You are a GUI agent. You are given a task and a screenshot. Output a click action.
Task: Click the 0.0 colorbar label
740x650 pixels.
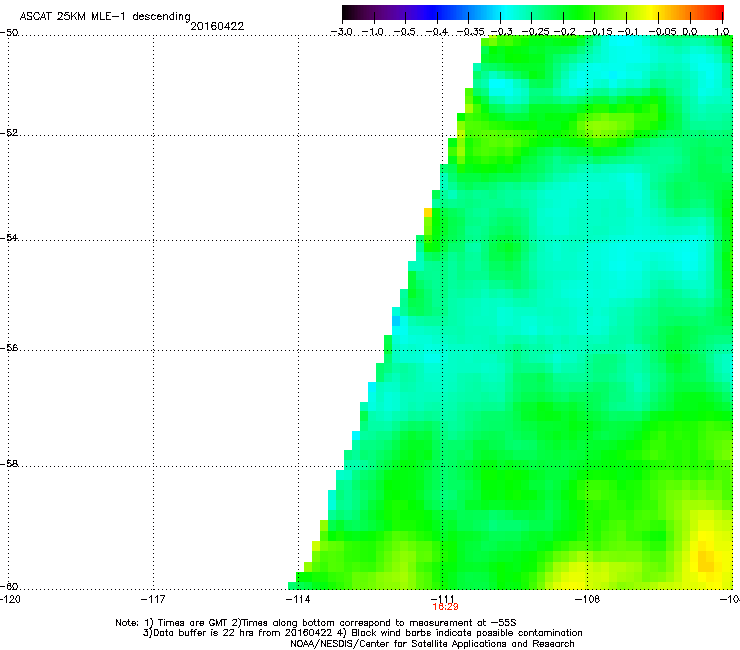690,32
